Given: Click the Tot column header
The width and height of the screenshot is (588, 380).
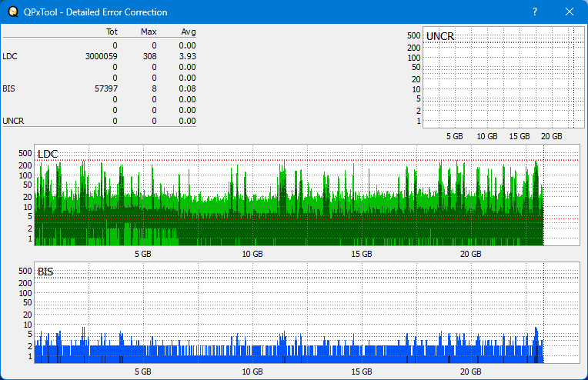Looking at the screenshot, I should 112,32.
